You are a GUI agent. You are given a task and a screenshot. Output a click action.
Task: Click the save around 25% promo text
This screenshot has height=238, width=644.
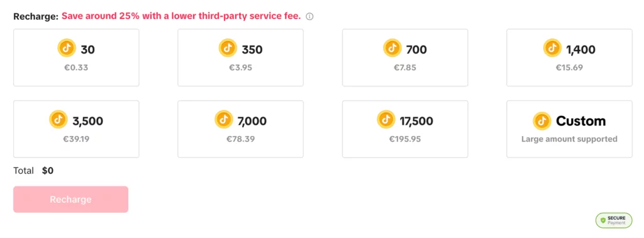click(181, 16)
